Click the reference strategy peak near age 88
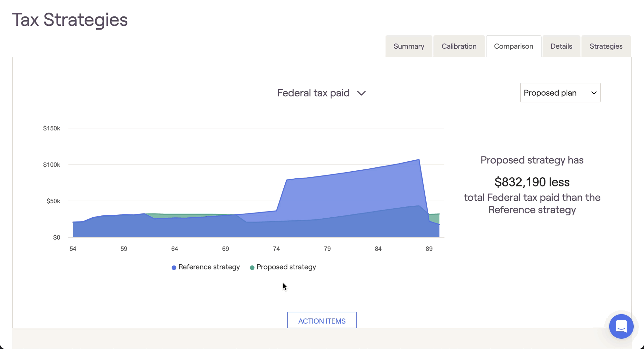Viewport: 644px width, 349px height. [x=419, y=160]
